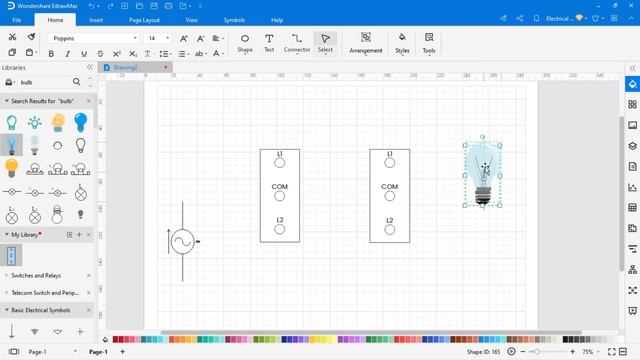Screen dimensions: 640x360
Task: Click the library search field containing bulb
Action: click(45, 82)
